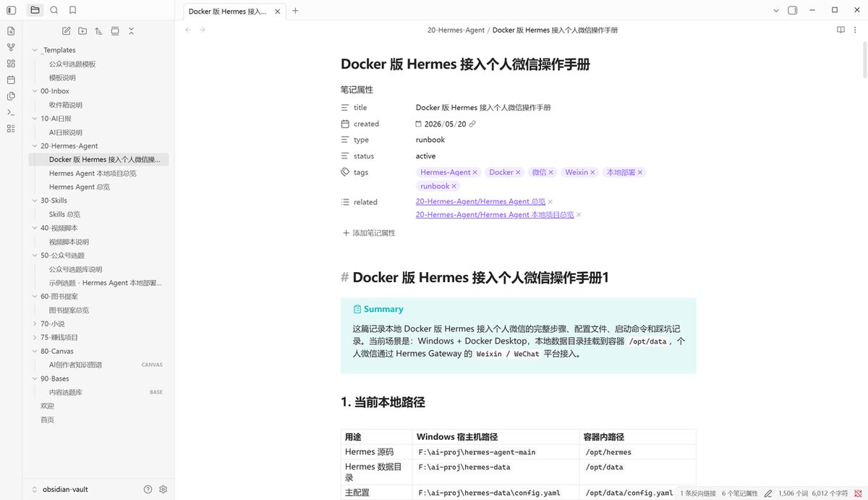This screenshot has height=500, width=868.
Task: Open new tab with plus button
Action: click(x=295, y=10)
